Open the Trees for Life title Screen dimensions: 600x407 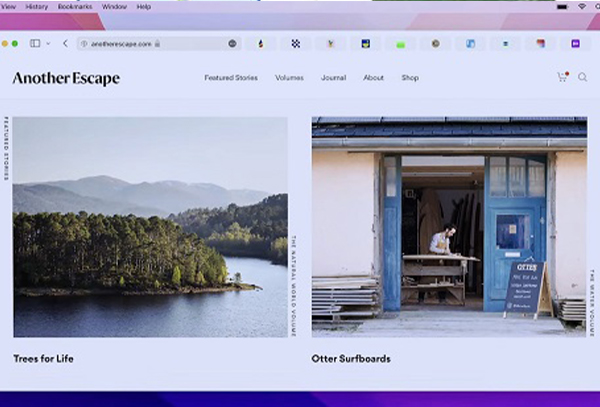(43, 358)
